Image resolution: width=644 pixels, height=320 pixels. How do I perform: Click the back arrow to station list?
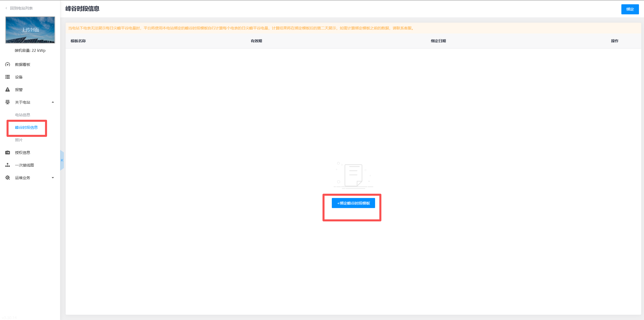6,8
